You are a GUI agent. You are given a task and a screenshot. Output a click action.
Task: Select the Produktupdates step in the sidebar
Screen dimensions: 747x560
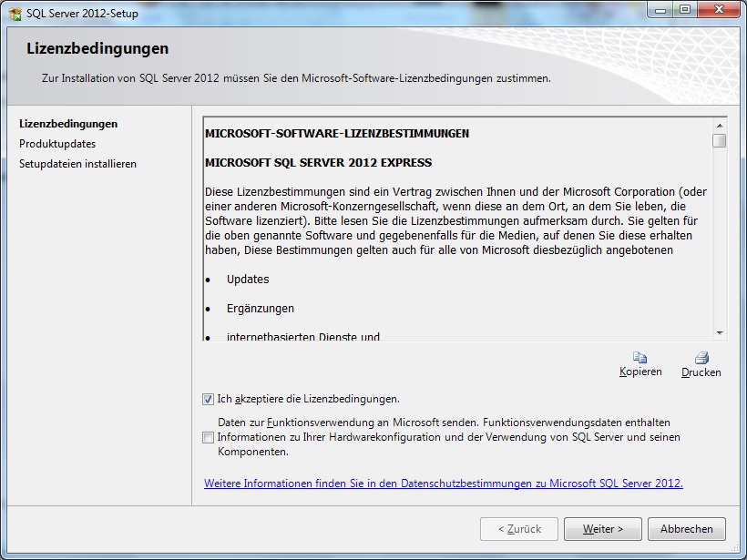click(x=57, y=144)
